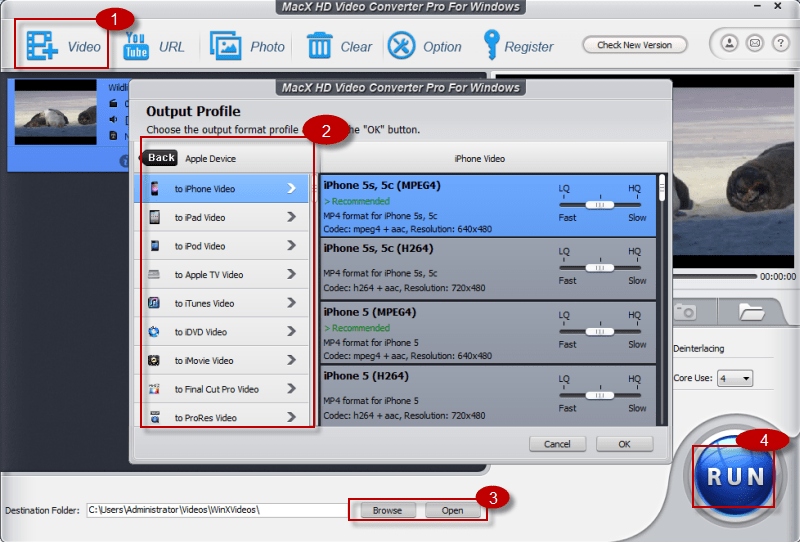Click the iPad icon in device list
Viewport: 800px width, 542px height.
click(155, 217)
